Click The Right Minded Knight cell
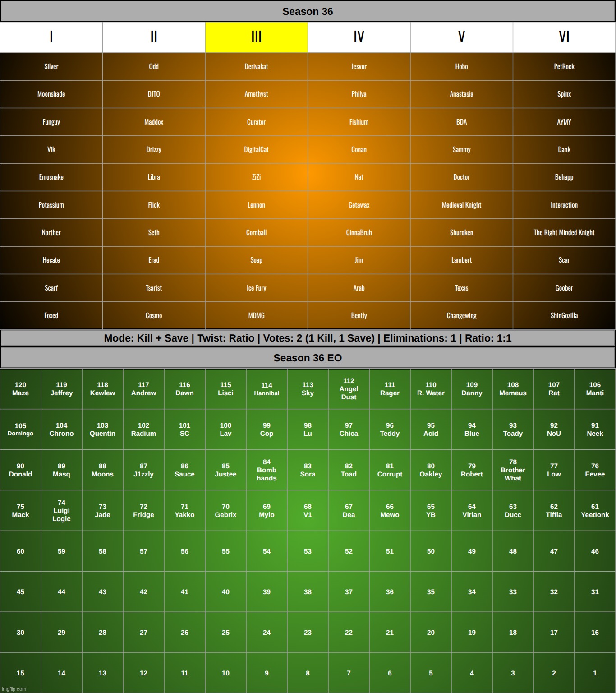The height and width of the screenshot is (693, 616). [564, 232]
